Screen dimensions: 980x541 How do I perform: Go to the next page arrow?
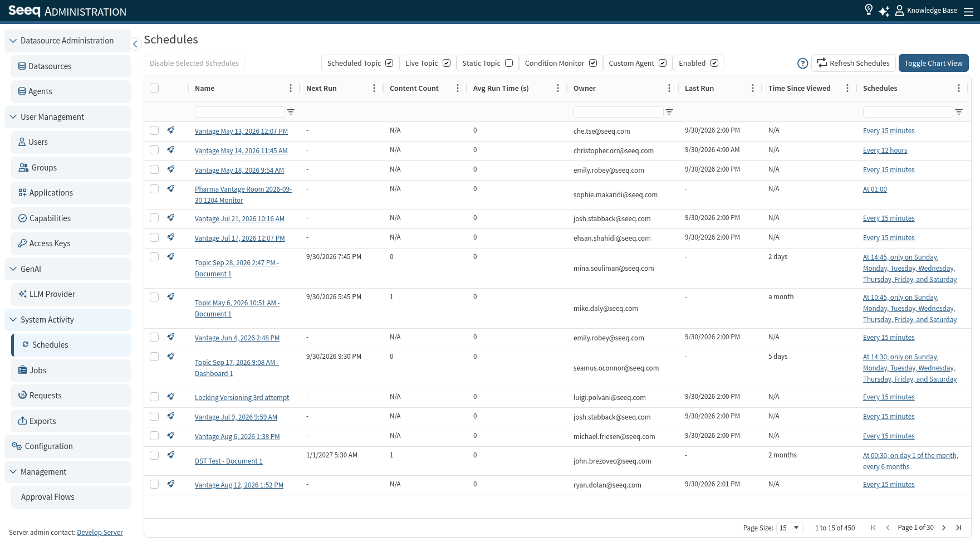click(x=944, y=528)
